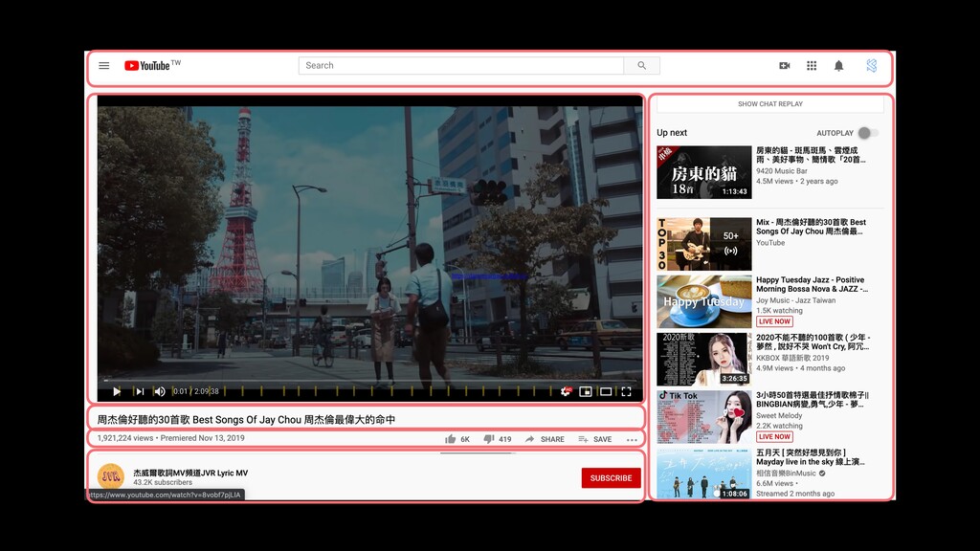
Task: Click the KKBOX 華語新歌 2019 channel
Action: [792, 358]
